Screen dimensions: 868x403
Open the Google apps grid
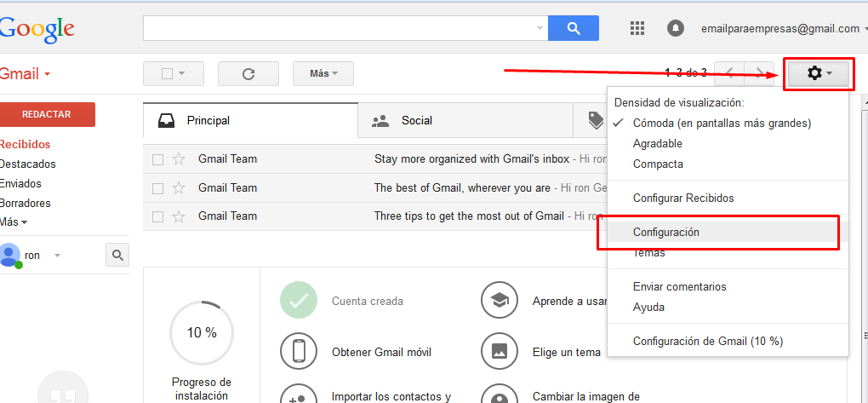point(637,28)
